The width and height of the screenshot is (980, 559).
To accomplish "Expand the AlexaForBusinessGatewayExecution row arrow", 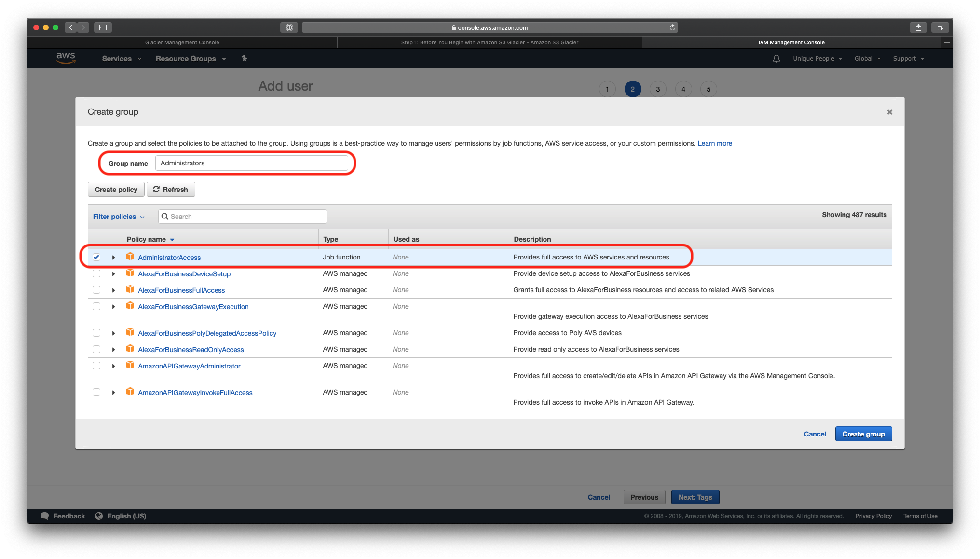I will pyautogui.click(x=113, y=307).
